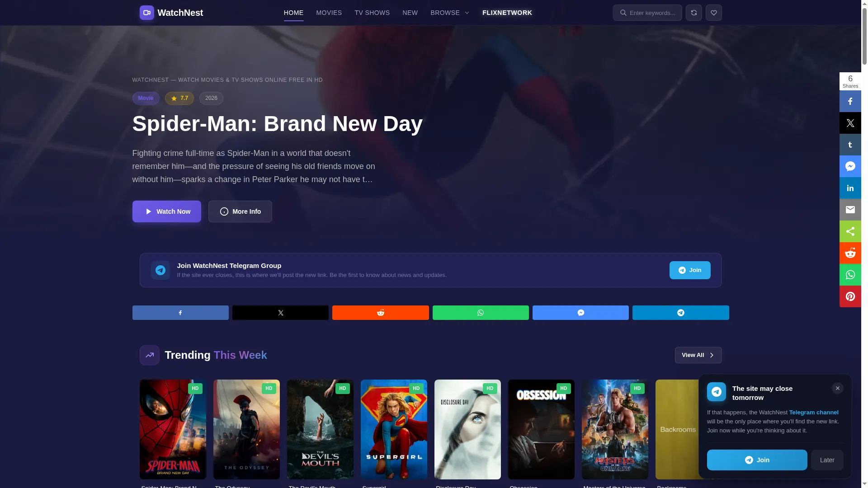Open the Disclosure Day poster
The height and width of the screenshot is (488, 868).
(467, 429)
